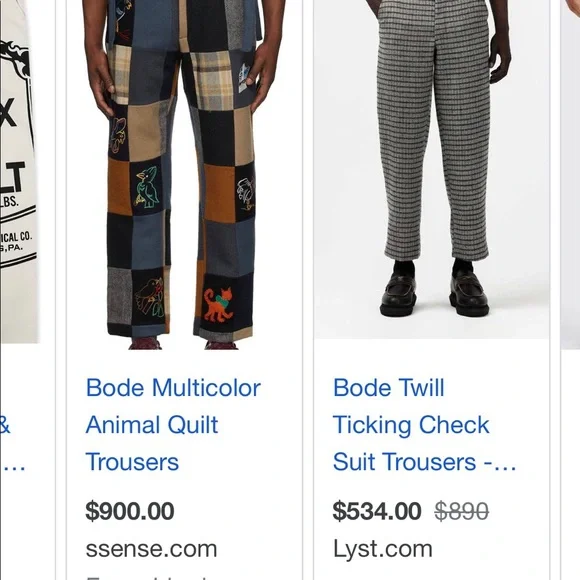Click the cut-off text line below ssense.com
Image resolution: width=580 pixels, height=580 pixels.
pos(148,577)
